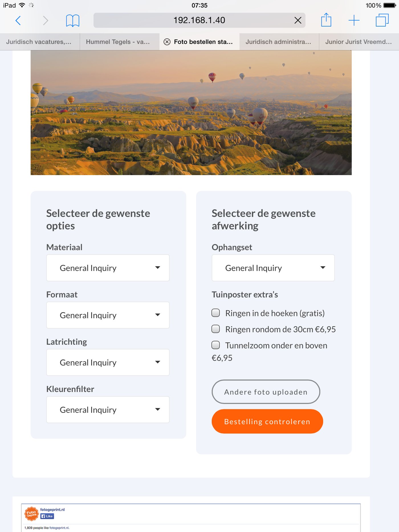The width and height of the screenshot is (399, 532).
Task: Close the Foto bestellen tab
Action: click(167, 42)
